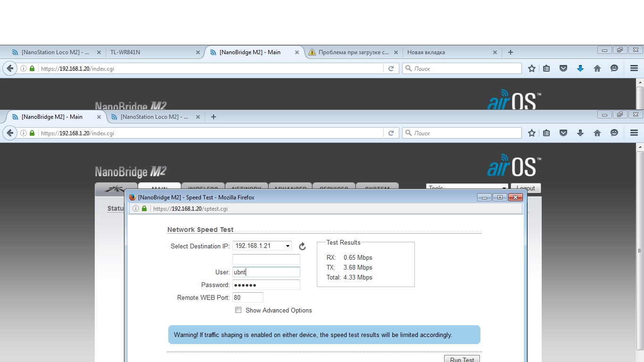
Task: Click Поиск search box in rear window
Action: 462,68
